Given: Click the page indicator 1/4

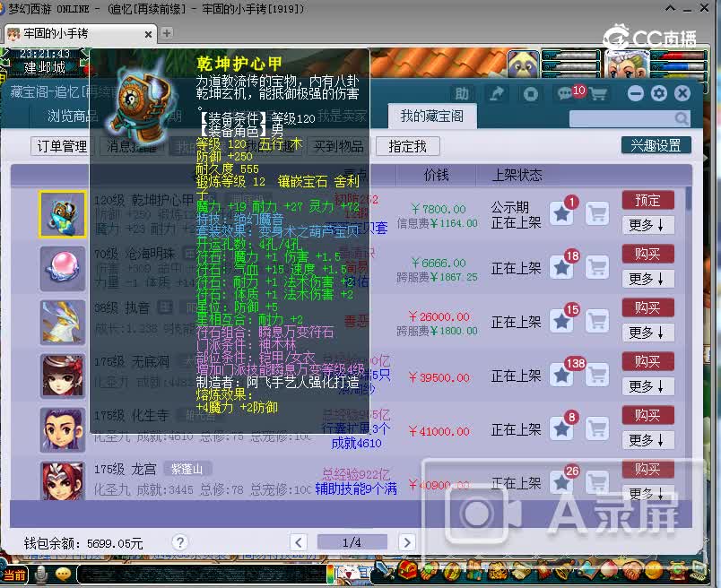Looking at the screenshot, I should 352,542.
